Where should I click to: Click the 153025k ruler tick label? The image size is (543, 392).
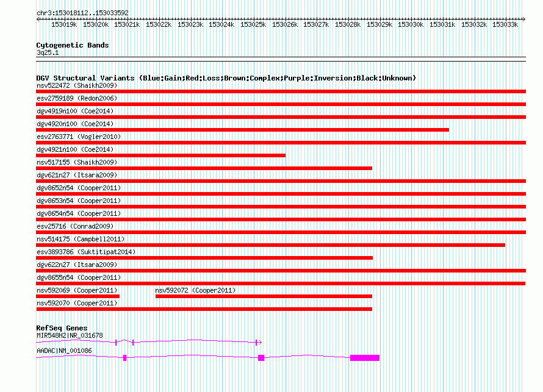253,24
